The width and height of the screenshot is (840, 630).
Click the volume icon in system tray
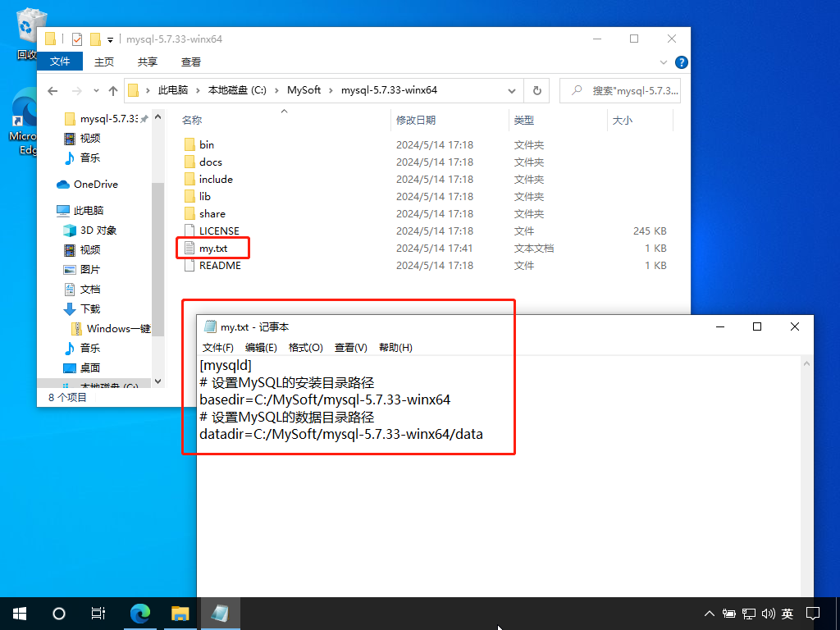click(x=769, y=613)
